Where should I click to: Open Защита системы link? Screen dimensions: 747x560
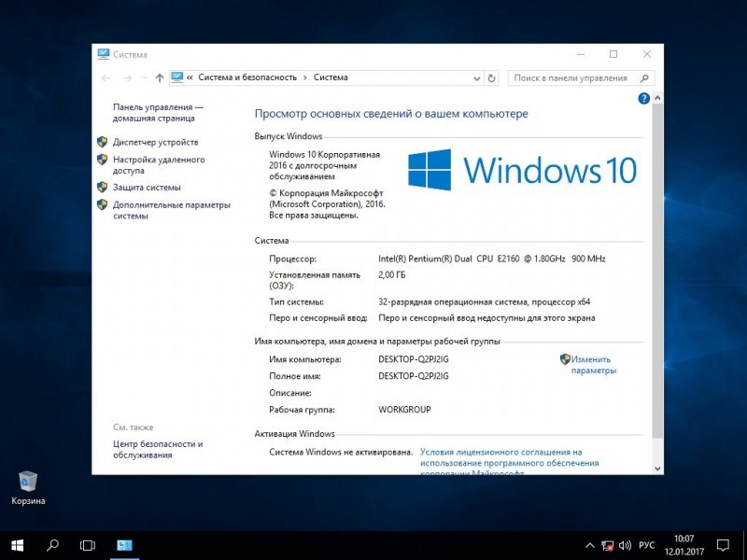pos(147,188)
